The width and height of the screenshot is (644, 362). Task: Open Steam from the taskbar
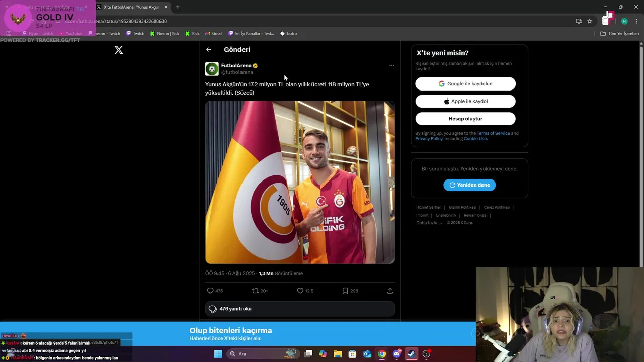point(412,354)
